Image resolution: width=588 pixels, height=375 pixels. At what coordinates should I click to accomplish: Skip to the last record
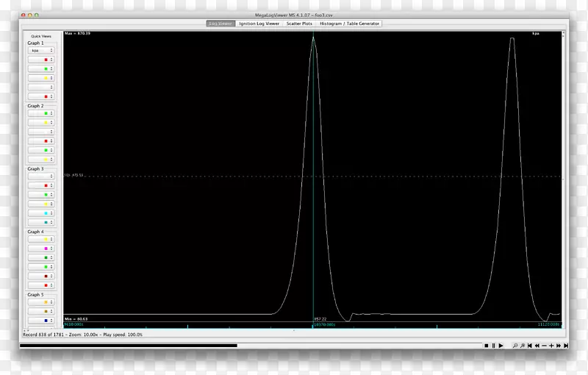[x=565, y=345]
